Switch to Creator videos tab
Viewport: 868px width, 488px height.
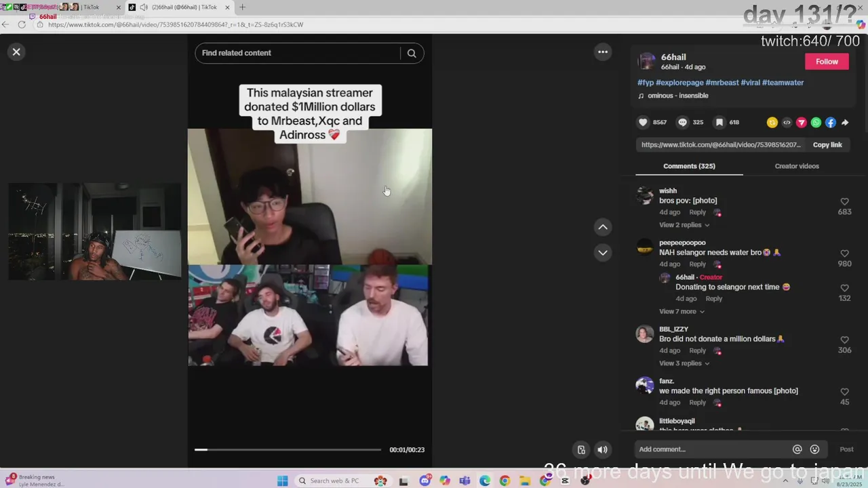[x=797, y=166]
